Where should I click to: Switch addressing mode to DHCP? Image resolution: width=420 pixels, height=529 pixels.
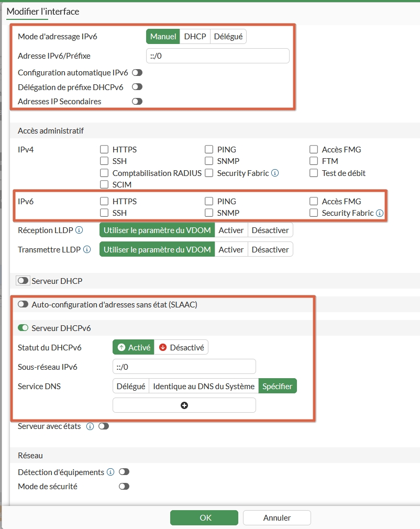194,36
